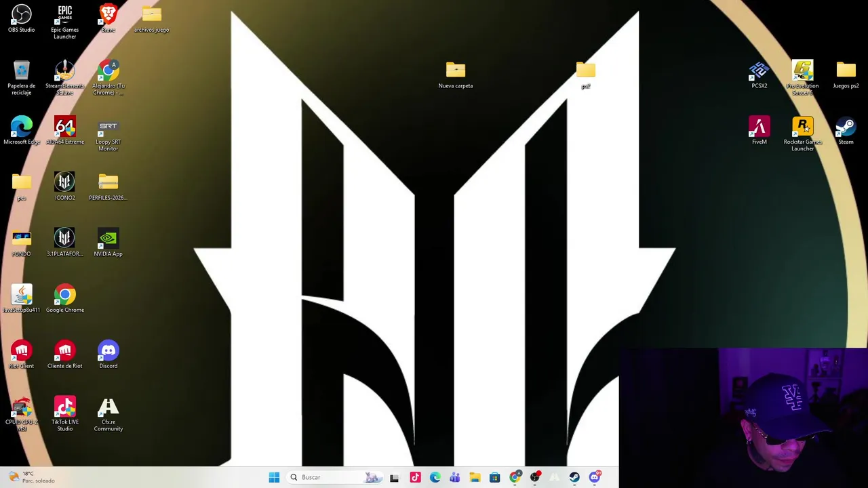The width and height of the screenshot is (868, 488).
Task: Launch the NVIDIA App shortcut
Action: coord(108,243)
